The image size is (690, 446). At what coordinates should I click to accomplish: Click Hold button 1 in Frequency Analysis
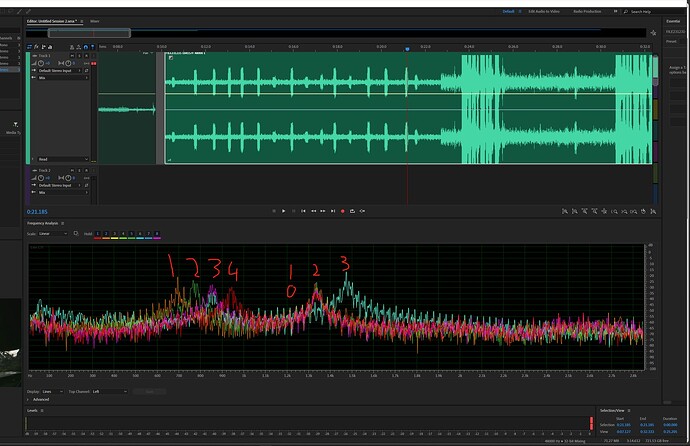click(x=98, y=234)
